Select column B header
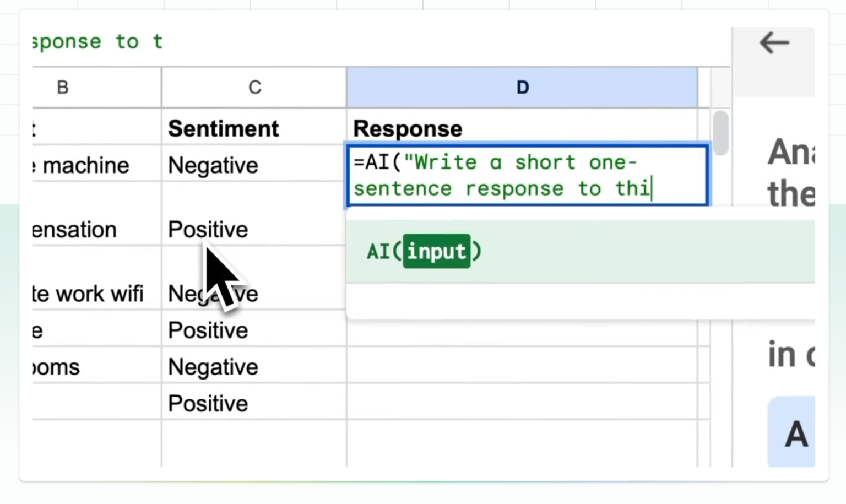846x504 pixels. [x=62, y=87]
